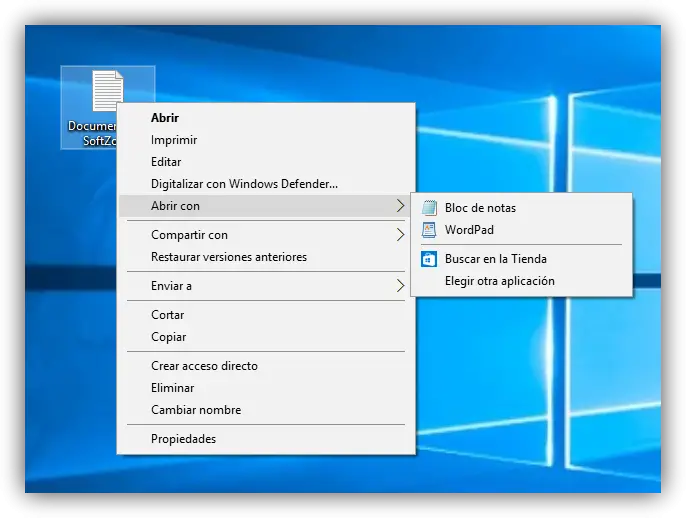Select Cortar in the context menu

point(266,315)
